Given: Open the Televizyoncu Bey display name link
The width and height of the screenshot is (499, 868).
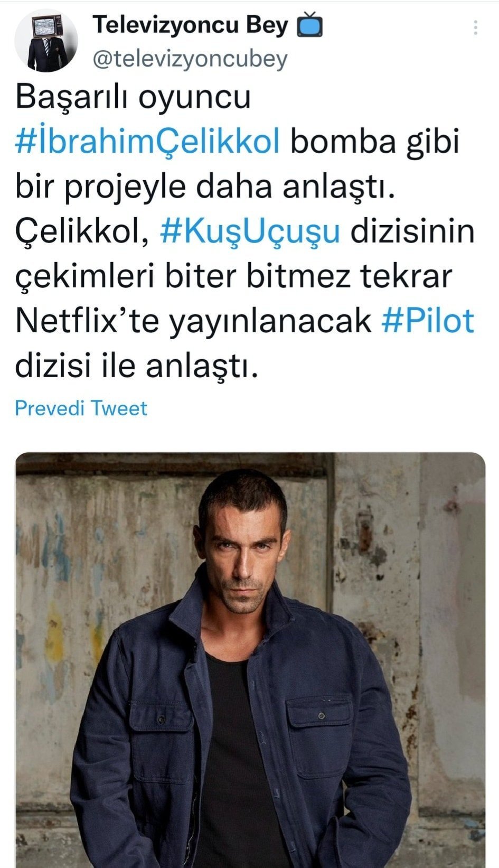Looking at the screenshot, I should click(190, 25).
